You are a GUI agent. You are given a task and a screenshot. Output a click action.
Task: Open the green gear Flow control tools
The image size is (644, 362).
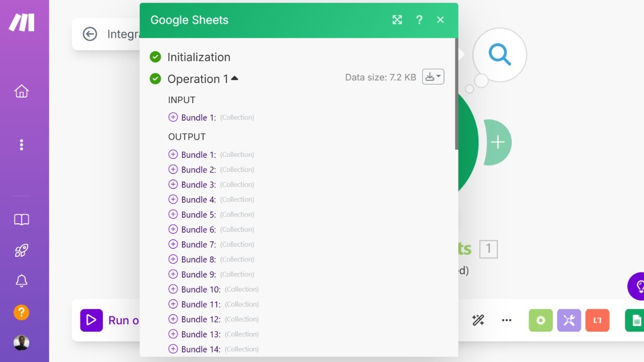(x=541, y=320)
